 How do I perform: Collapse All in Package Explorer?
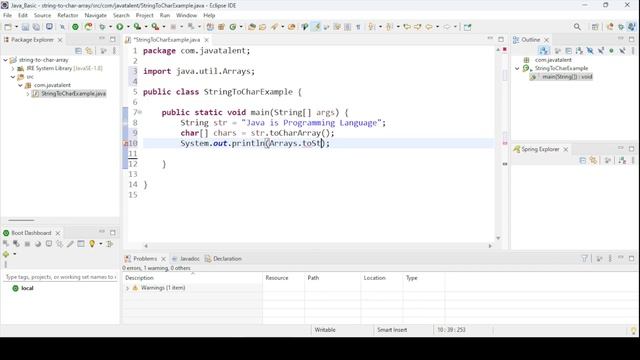[78, 51]
